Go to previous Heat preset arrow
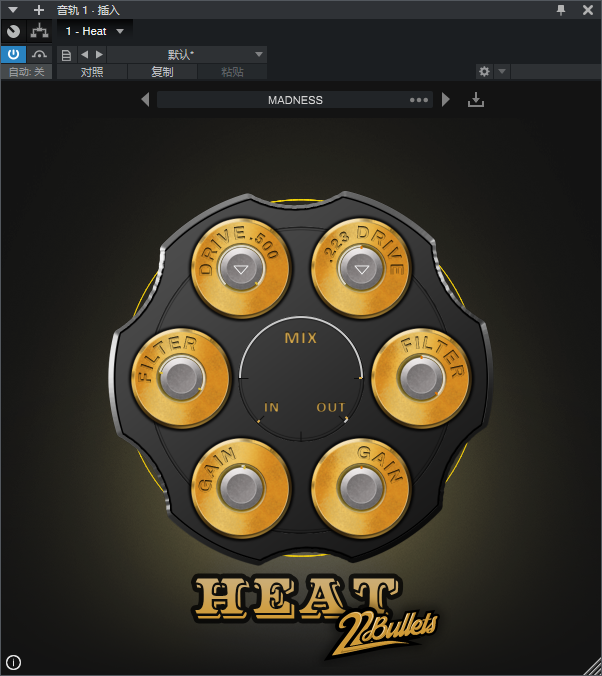 (x=145, y=100)
